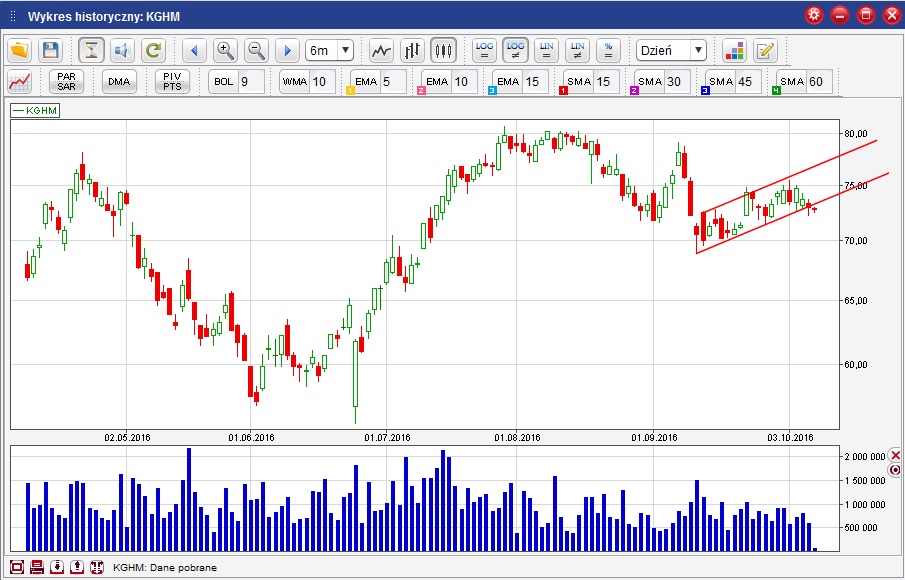Switch to line chart type
Image resolution: width=905 pixels, height=580 pixels.
pyautogui.click(x=381, y=50)
